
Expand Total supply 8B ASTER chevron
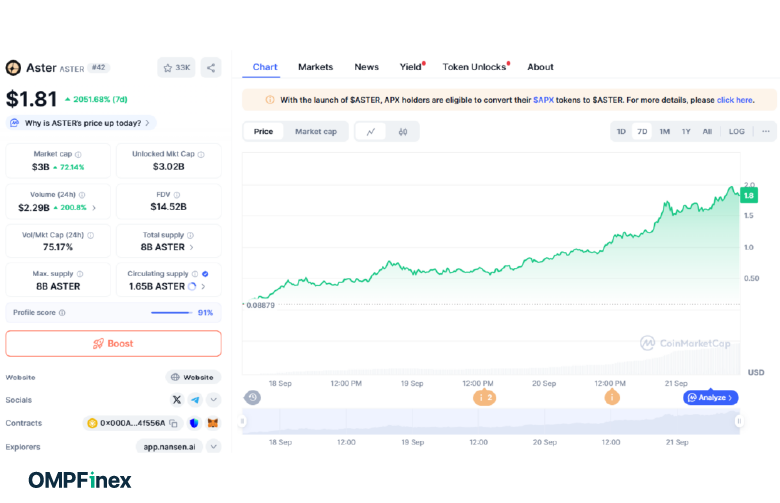(192, 247)
